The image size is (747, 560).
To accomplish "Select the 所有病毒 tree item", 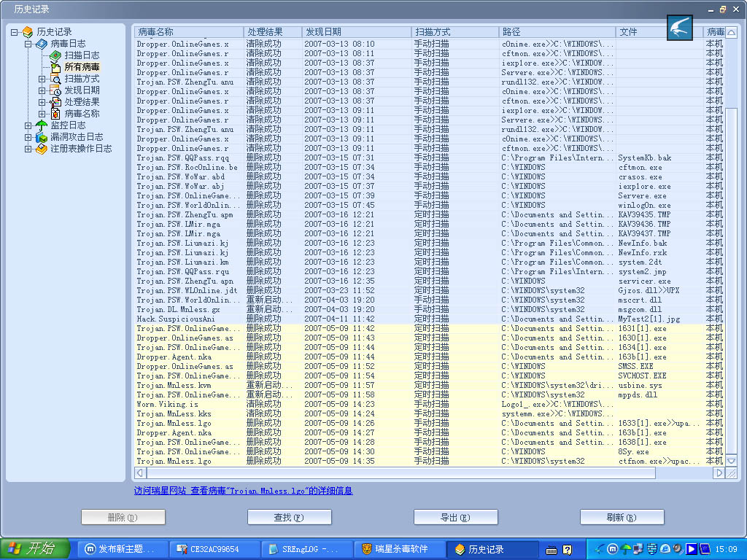I will click(82, 67).
